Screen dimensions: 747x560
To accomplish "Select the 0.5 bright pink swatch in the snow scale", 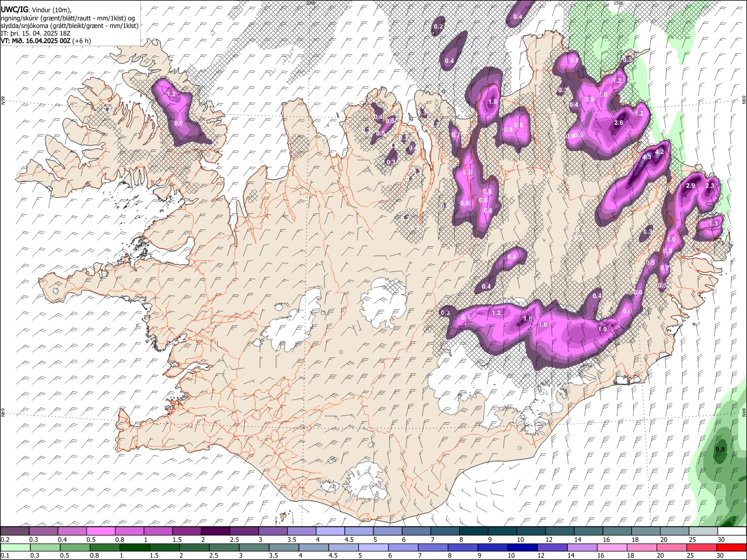I will coord(100,531).
